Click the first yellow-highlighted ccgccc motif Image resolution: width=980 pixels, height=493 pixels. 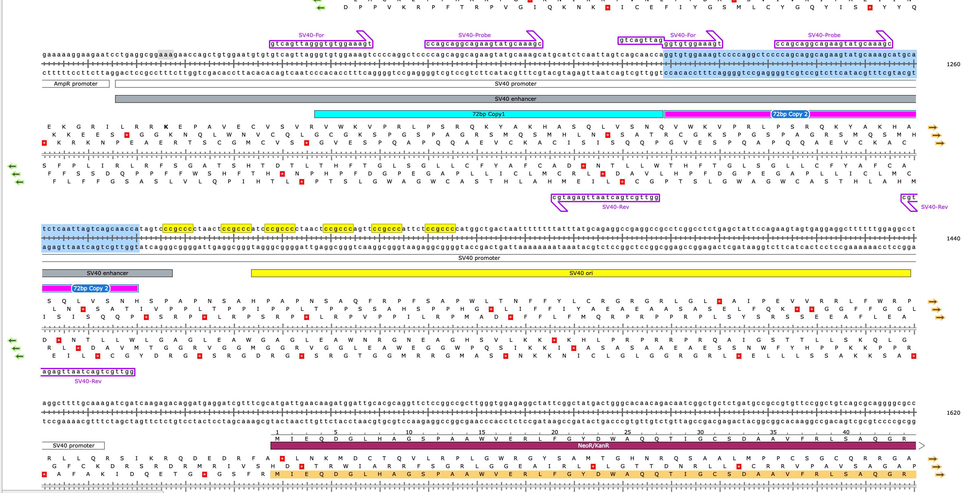(178, 229)
